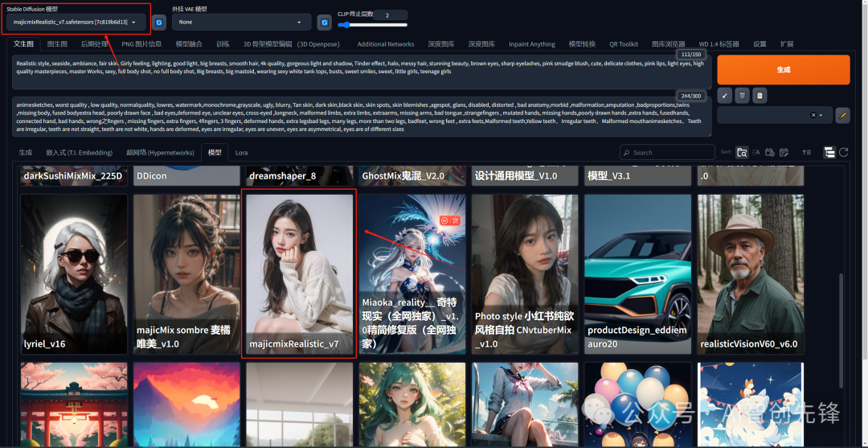Screen dimensions: 868x448
Task: Open the 后期处理 tab
Action: (94, 43)
